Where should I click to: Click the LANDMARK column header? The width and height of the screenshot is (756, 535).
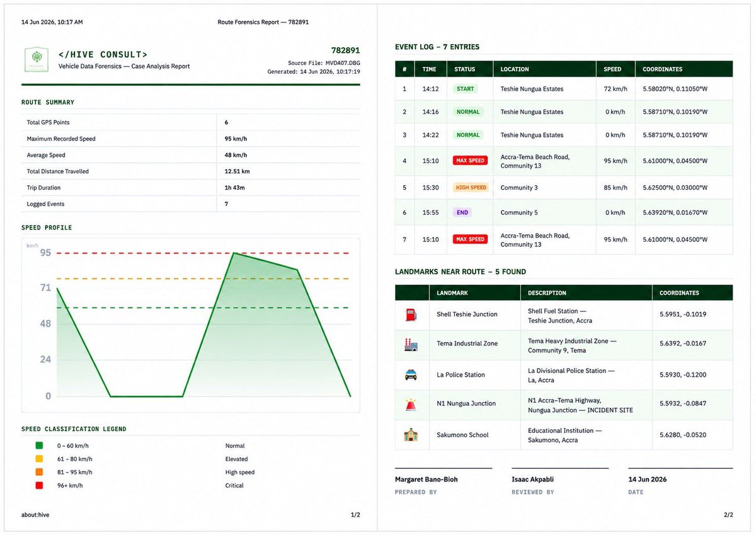pyautogui.click(x=452, y=293)
